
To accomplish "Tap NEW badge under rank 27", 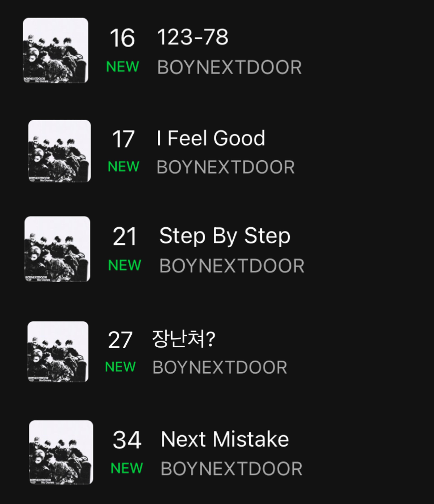I will [120, 367].
